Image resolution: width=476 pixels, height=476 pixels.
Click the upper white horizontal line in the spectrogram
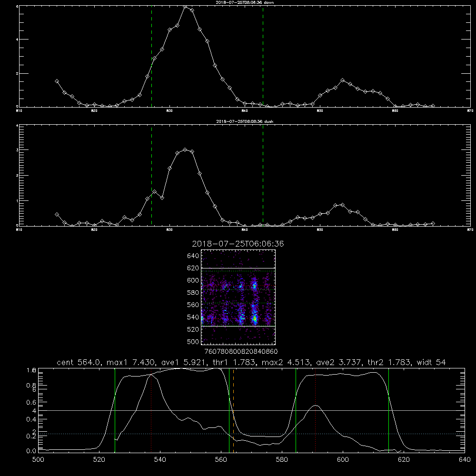point(238,268)
